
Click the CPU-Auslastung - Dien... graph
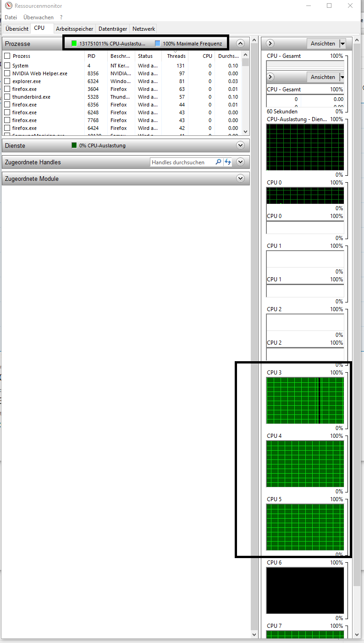coord(305,147)
